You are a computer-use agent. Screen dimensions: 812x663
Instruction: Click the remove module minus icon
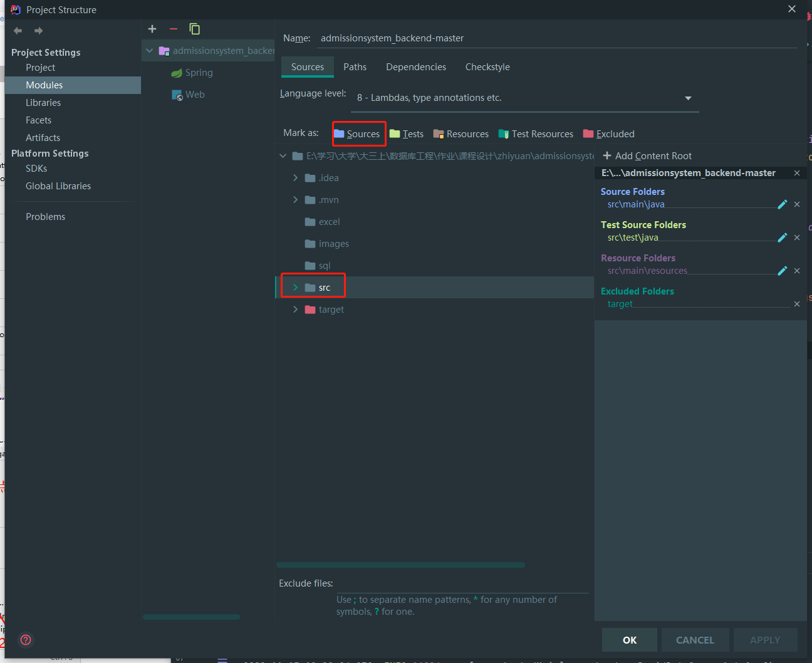click(x=174, y=29)
